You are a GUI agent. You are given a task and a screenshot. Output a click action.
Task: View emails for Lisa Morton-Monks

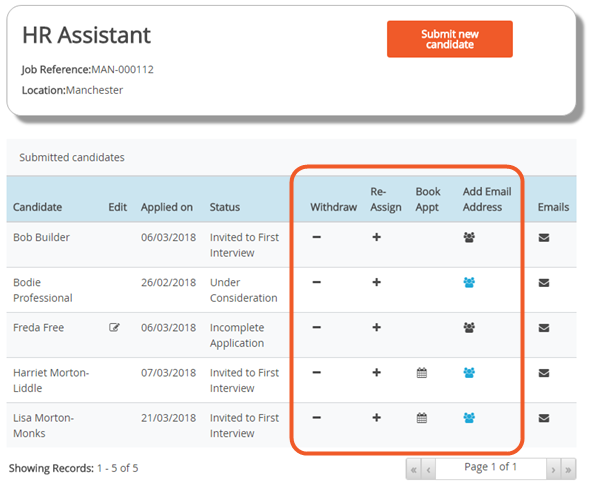(544, 418)
